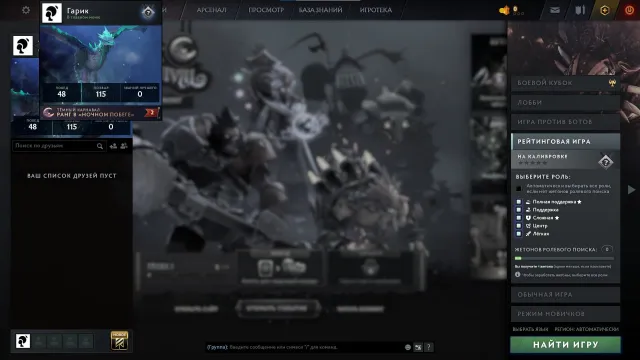Open the golden new-item badge icon
Viewport: 640px width, 360px height.
click(119, 341)
